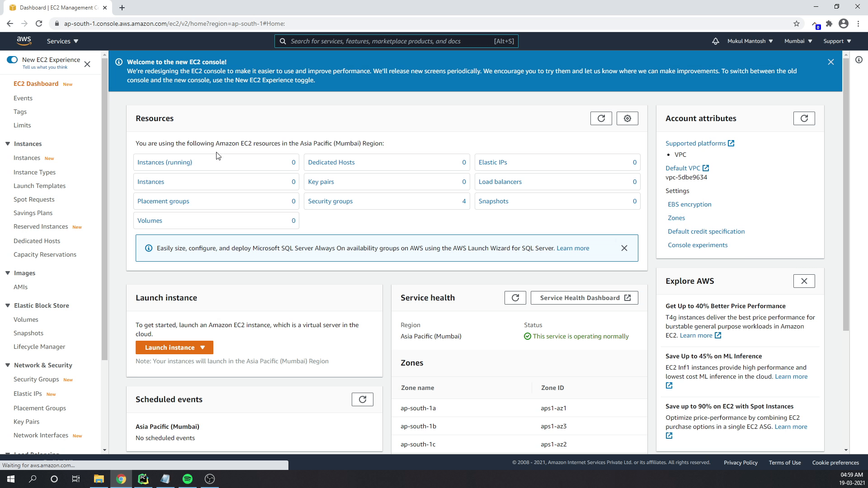
Task: Refresh the Account attributes panel
Action: coord(804,118)
